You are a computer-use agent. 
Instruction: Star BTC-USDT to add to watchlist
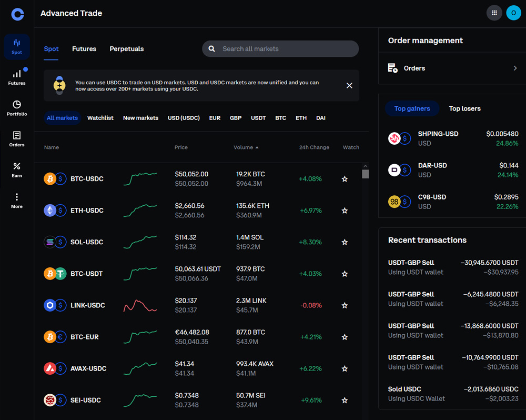point(345,274)
